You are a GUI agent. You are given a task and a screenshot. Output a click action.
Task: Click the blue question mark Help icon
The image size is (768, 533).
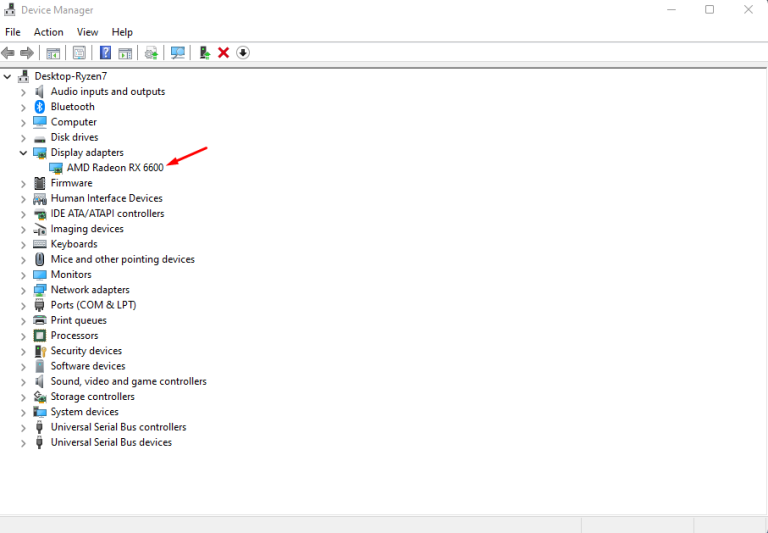pos(105,53)
